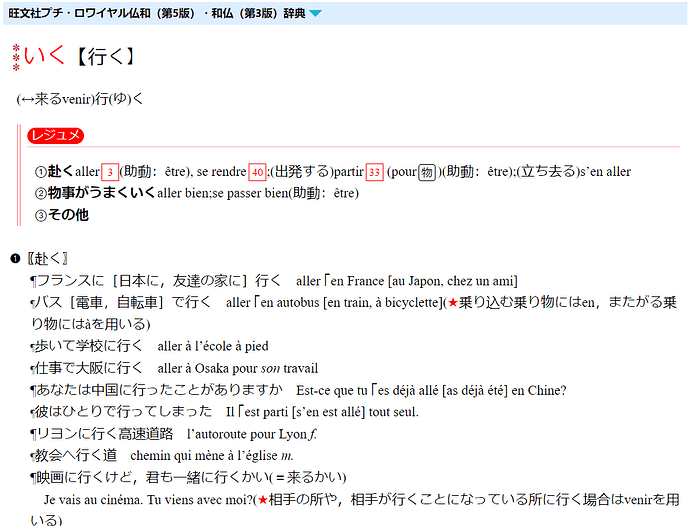This screenshot has width=690, height=526.
Task: Click the phrase (立ち去る)s'en aller
Action: click(x=573, y=172)
